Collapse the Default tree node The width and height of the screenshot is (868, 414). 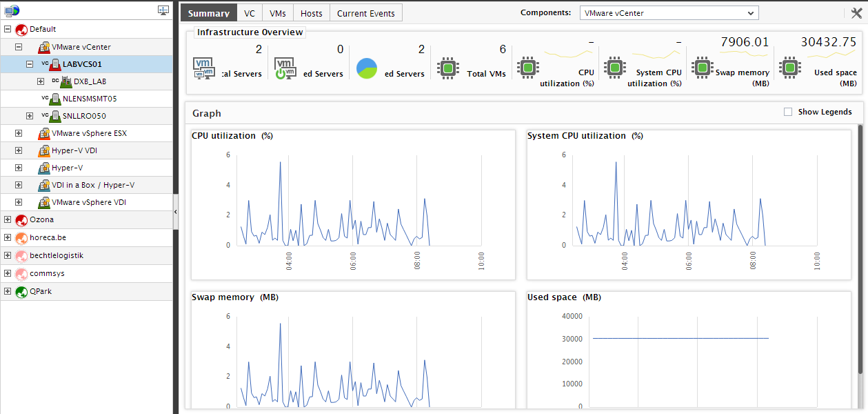[x=8, y=30]
